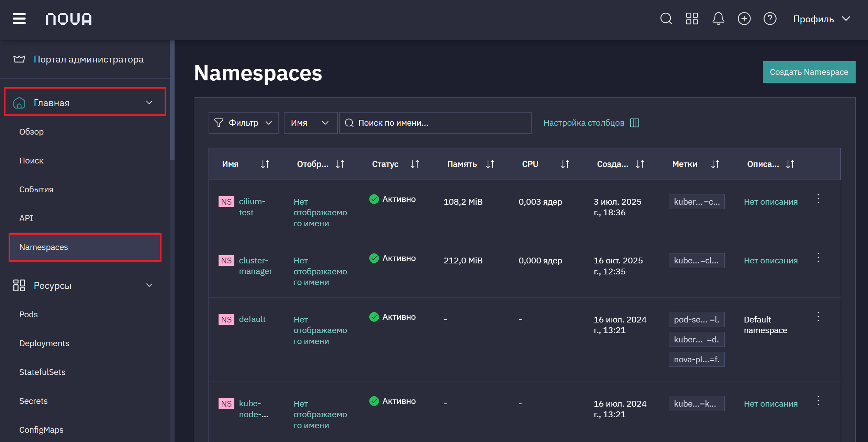Sort by the Описа... column
This screenshot has width=868, height=442.
point(790,164)
